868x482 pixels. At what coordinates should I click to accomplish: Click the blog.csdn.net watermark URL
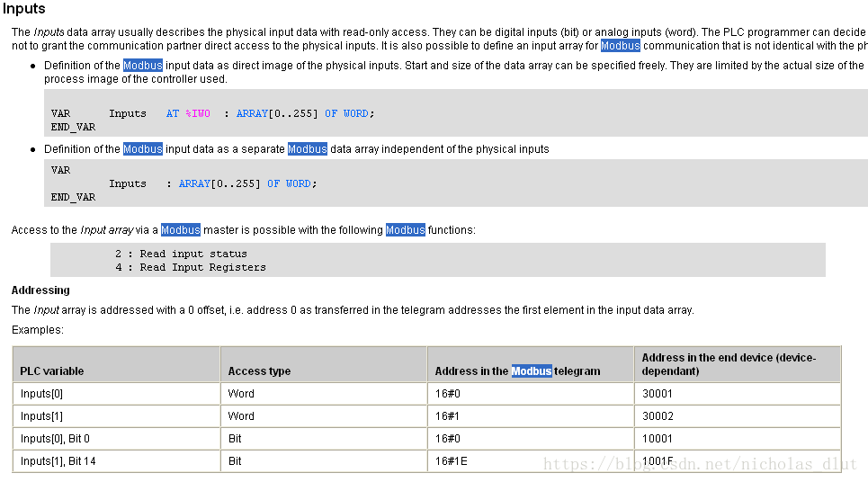[700, 464]
